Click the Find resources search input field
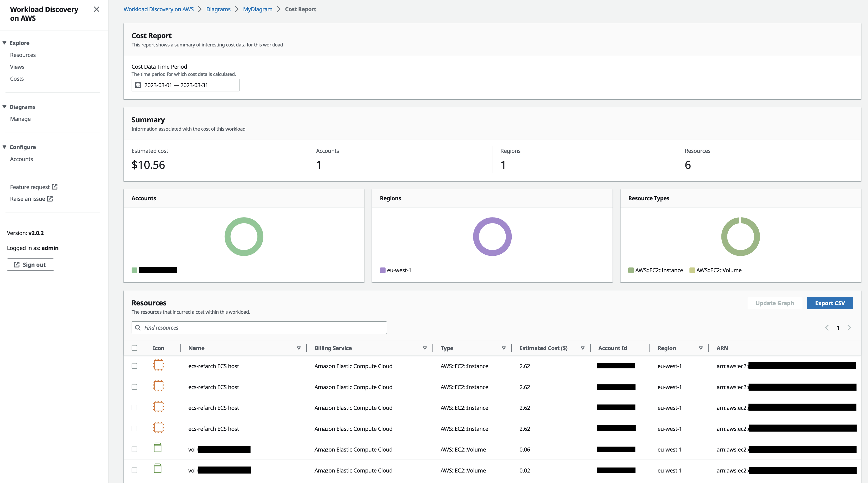The height and width of the screenshot is (483, 868). 259,328
